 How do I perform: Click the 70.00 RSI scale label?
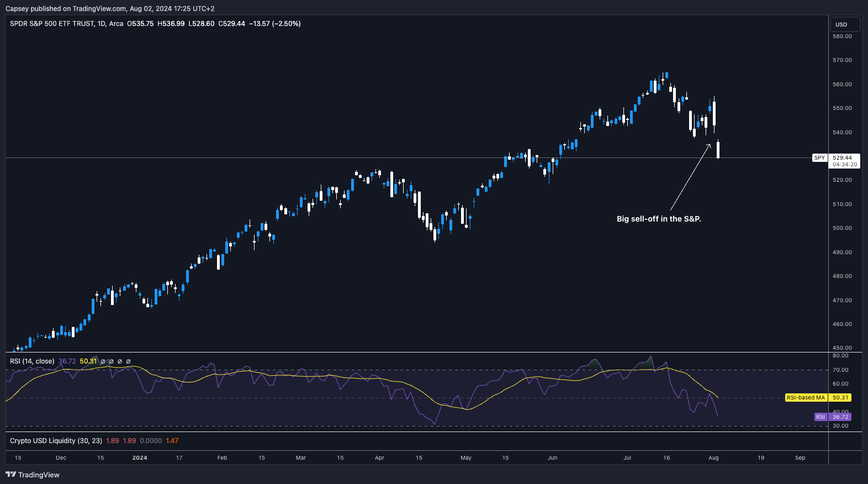pyautogui.click(x=840, y=370)
